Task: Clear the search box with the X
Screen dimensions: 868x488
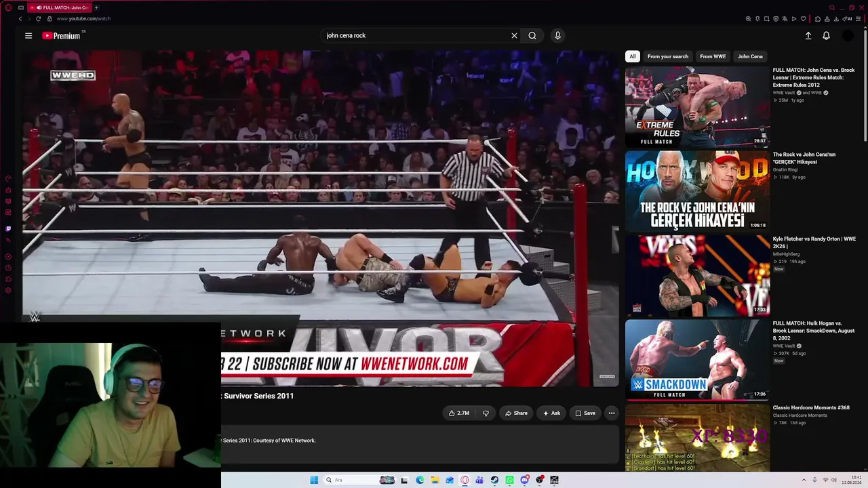Action: pyautogui.click(x=514, y=36)
